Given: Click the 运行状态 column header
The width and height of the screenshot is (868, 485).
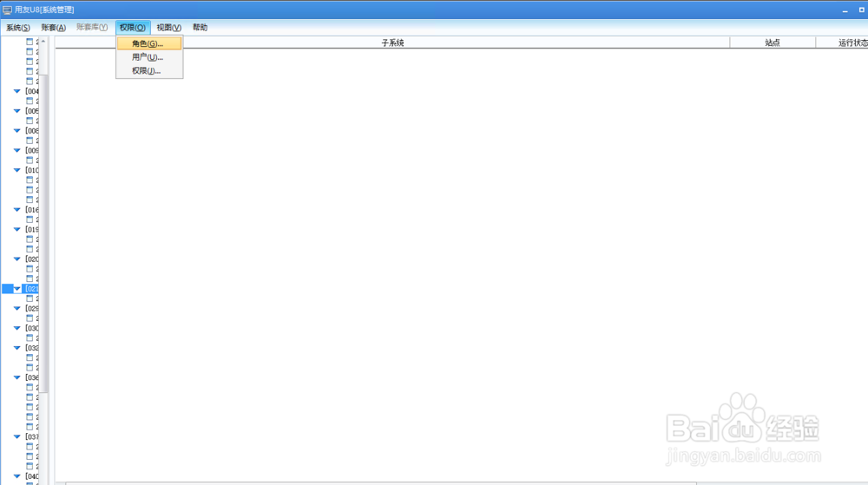Looking at the screenshot, I should click(x=842, y=43).
